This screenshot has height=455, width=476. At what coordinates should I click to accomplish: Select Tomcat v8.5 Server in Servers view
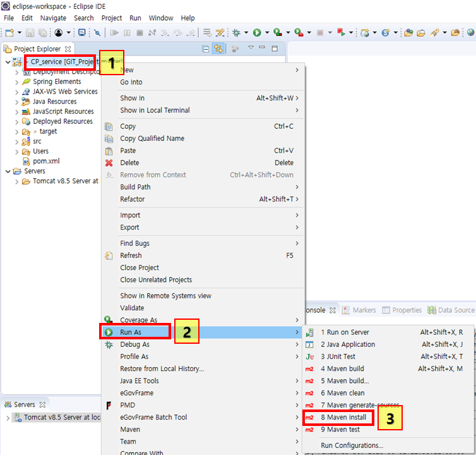coord(57,417)
